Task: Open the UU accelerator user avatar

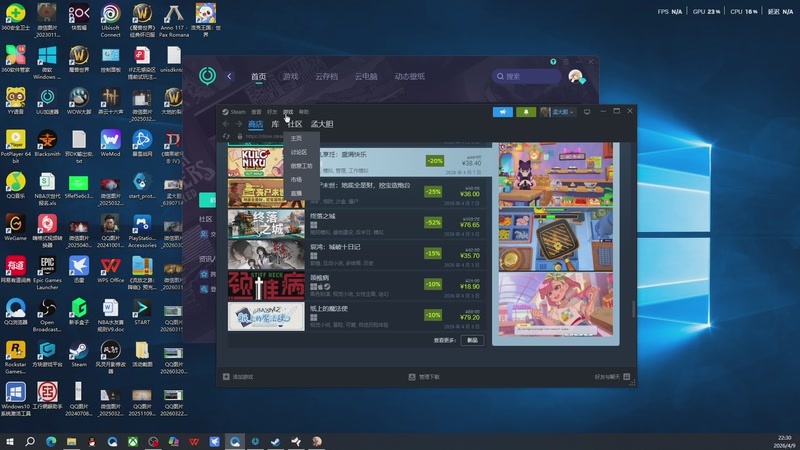Action: coord(576,77)
